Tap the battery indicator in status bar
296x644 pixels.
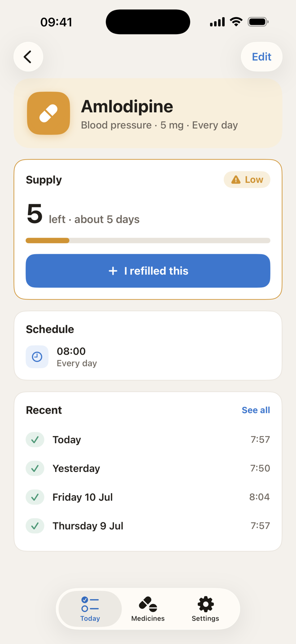click(x=258, y=22)
